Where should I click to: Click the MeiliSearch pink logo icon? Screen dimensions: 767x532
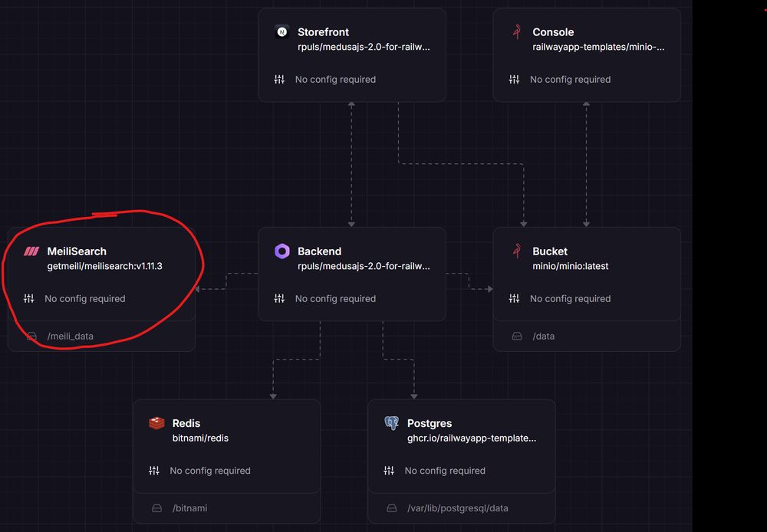(31, 251)
